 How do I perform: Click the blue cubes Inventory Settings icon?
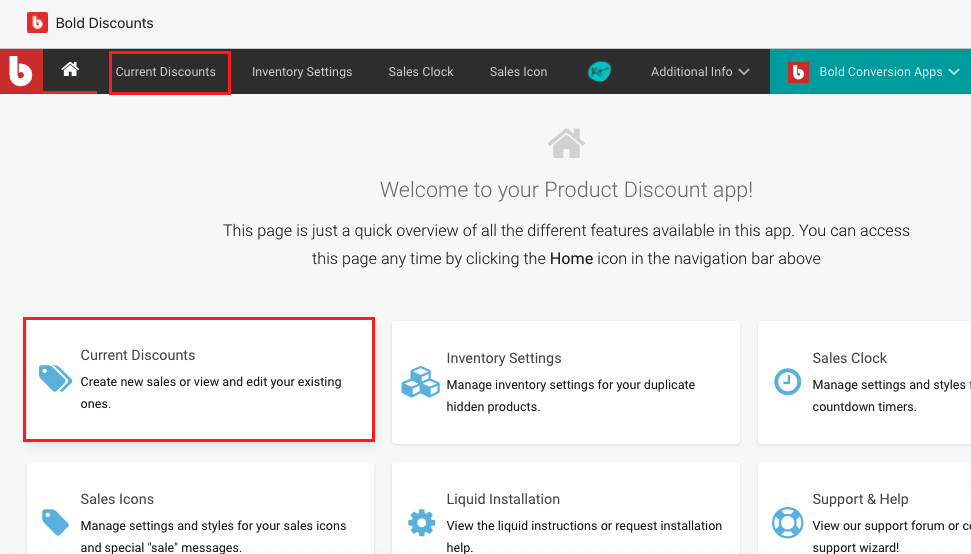coord(420,381)
